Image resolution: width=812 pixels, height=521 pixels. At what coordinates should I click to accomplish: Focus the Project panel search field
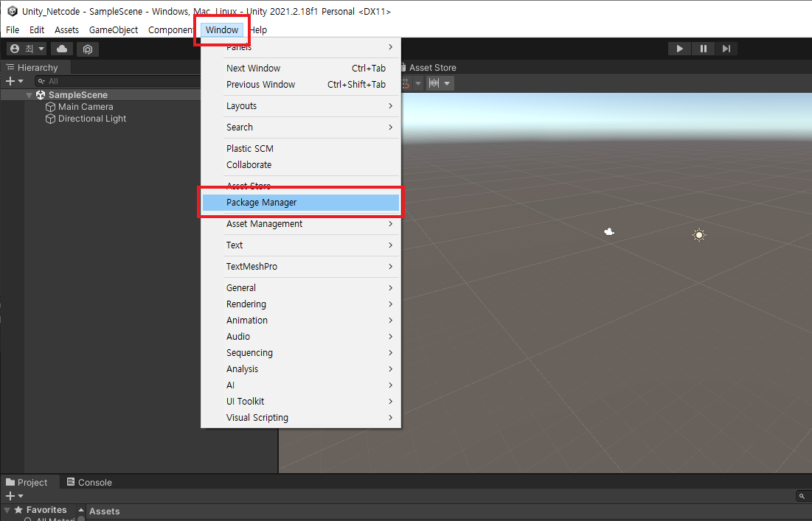pyautogui.click(x=803, y=496)
